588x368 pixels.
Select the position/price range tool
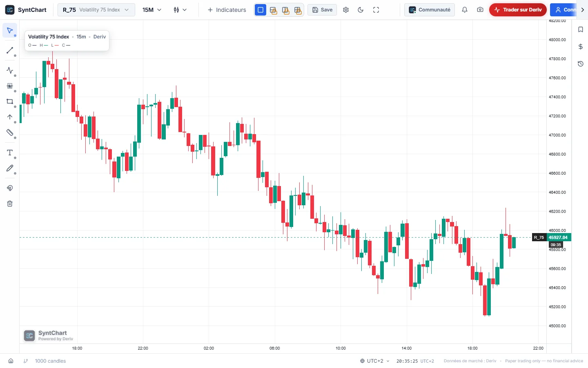tap(10, 86)
